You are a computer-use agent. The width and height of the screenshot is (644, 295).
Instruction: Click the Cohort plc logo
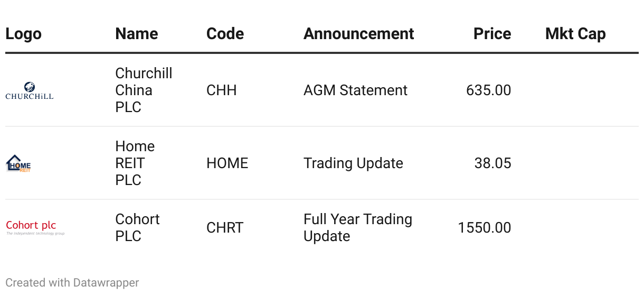tap(35, 227)
